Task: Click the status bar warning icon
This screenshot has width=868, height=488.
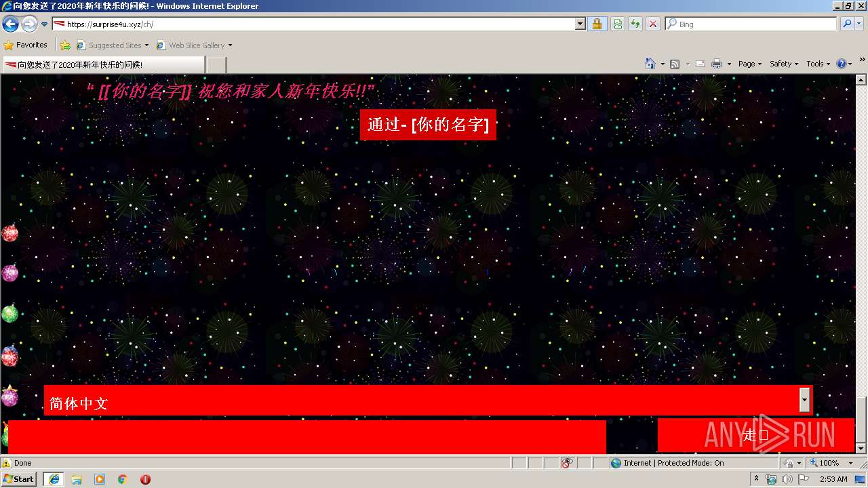Action: [x=7, y=464]
